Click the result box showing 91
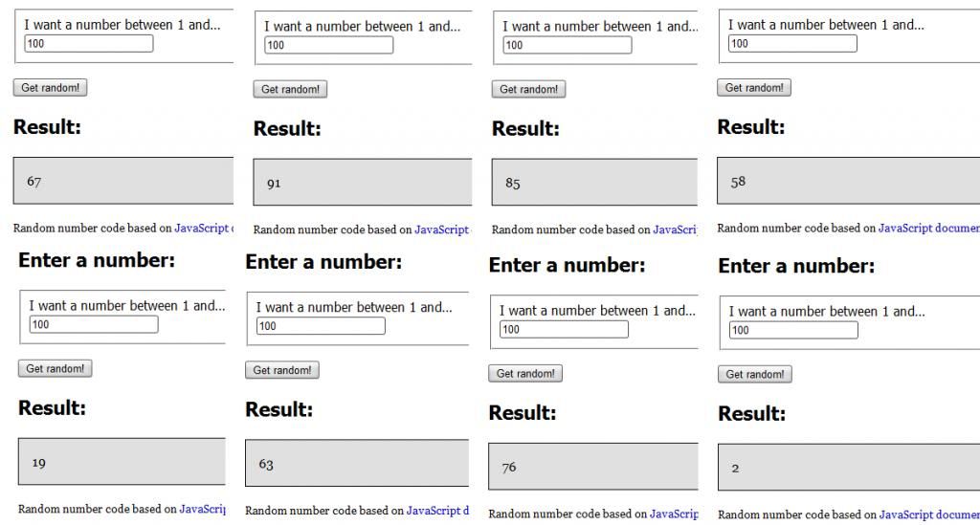The image size is (980, 525). (363, 184)
